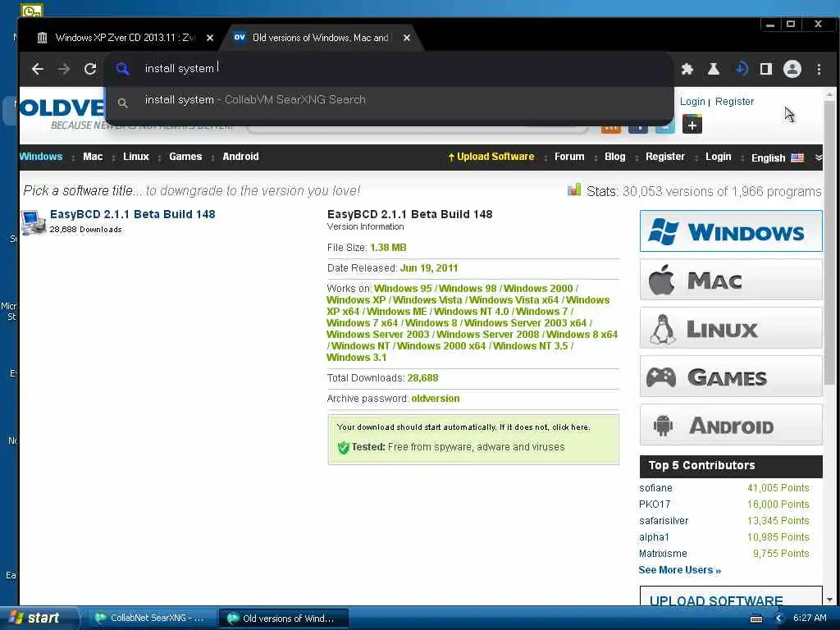Click the large Games category banner

731,377
